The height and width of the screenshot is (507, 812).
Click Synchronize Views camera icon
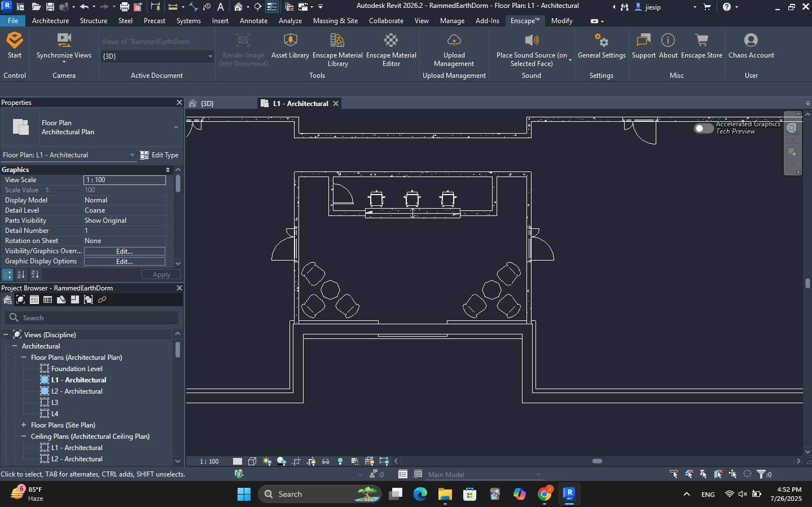pyautogui.click(x=64, y=40)
